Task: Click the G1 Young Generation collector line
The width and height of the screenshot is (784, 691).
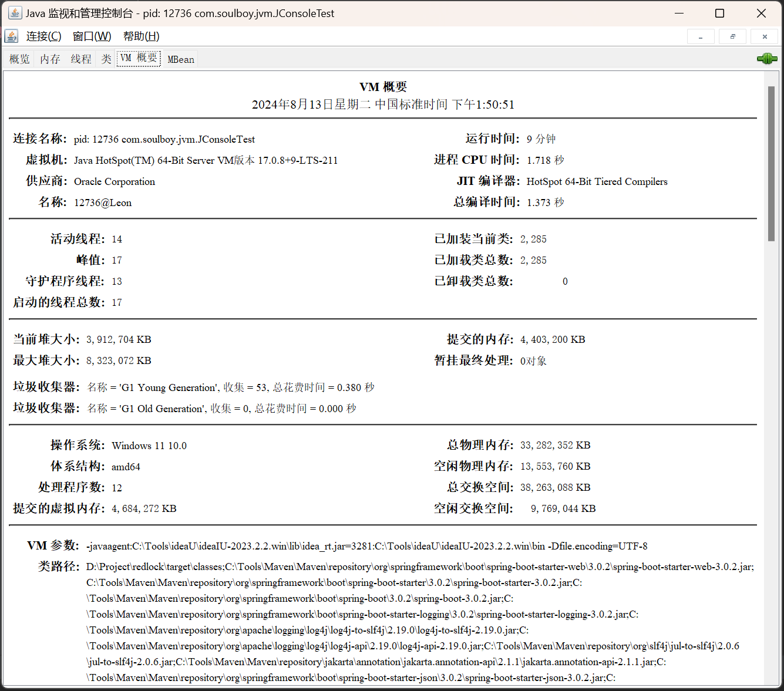Action: tap(231, 387)
